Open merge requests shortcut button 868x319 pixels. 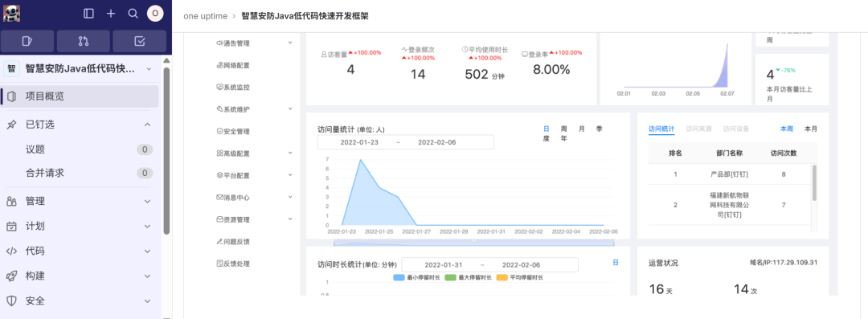(83, 41)
